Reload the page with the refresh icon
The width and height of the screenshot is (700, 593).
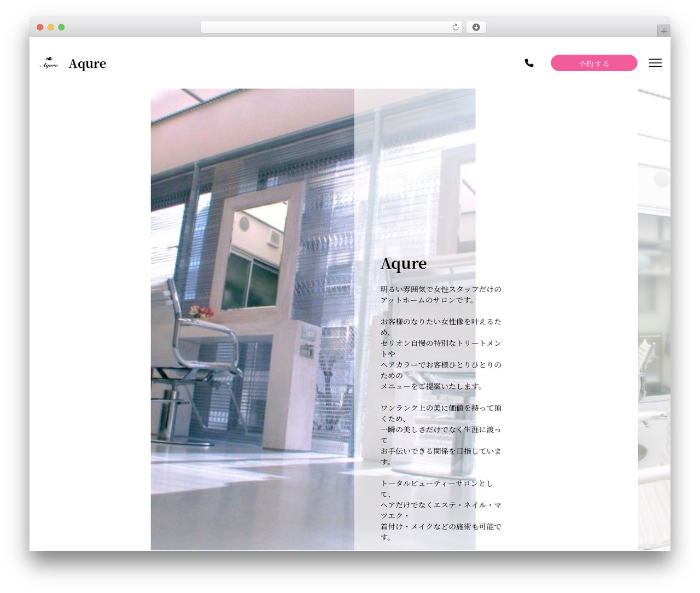[456, 27]
